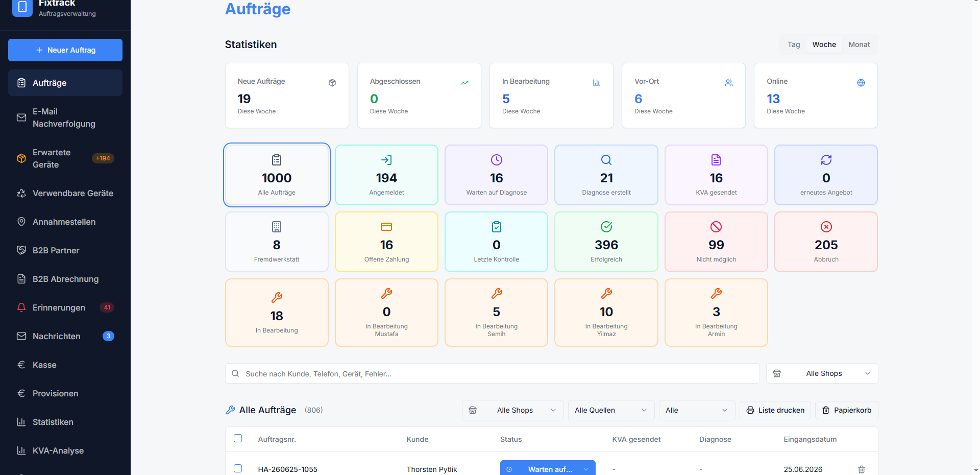Expand the Alle Quellen filter dropdown
980x475 pixels.
click(x=611, y=410)
